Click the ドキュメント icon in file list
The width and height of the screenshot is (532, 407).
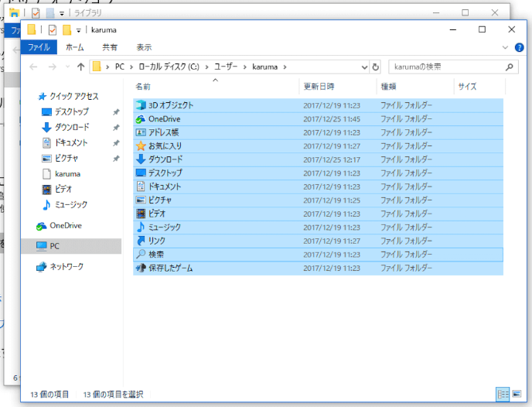pos(141,186)
